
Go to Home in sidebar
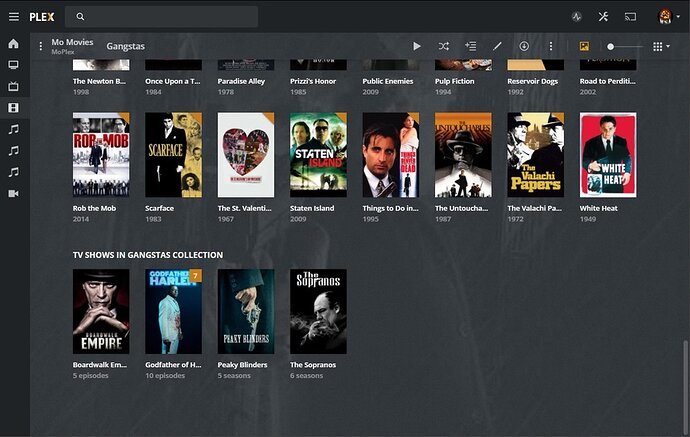pyautogui.click(x=13, y=44)
